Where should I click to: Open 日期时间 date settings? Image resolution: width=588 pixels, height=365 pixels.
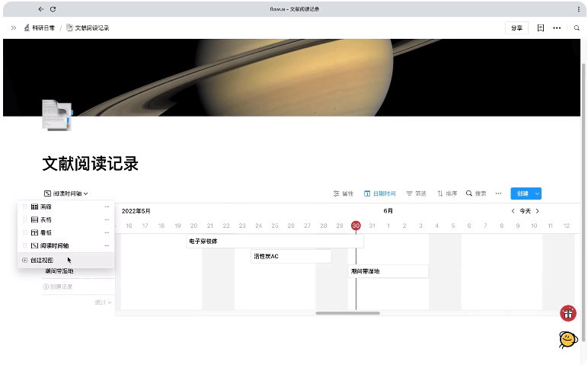pos(380,194)
